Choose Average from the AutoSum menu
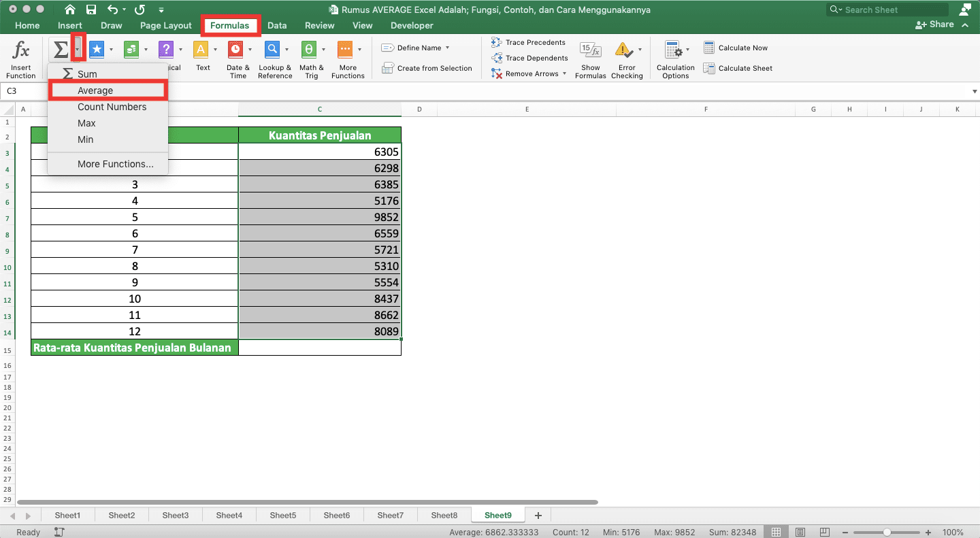Viewport: 980px width, 538px height. coord(108,90)
